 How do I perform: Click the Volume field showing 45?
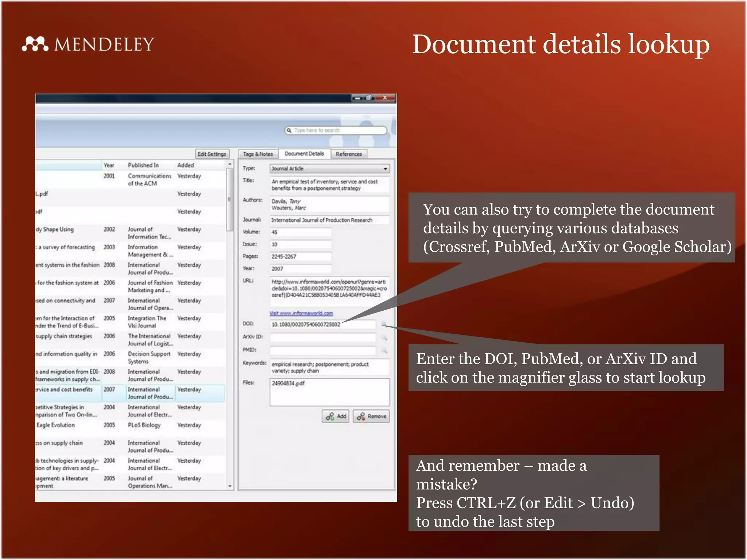(x=301, y=232)
